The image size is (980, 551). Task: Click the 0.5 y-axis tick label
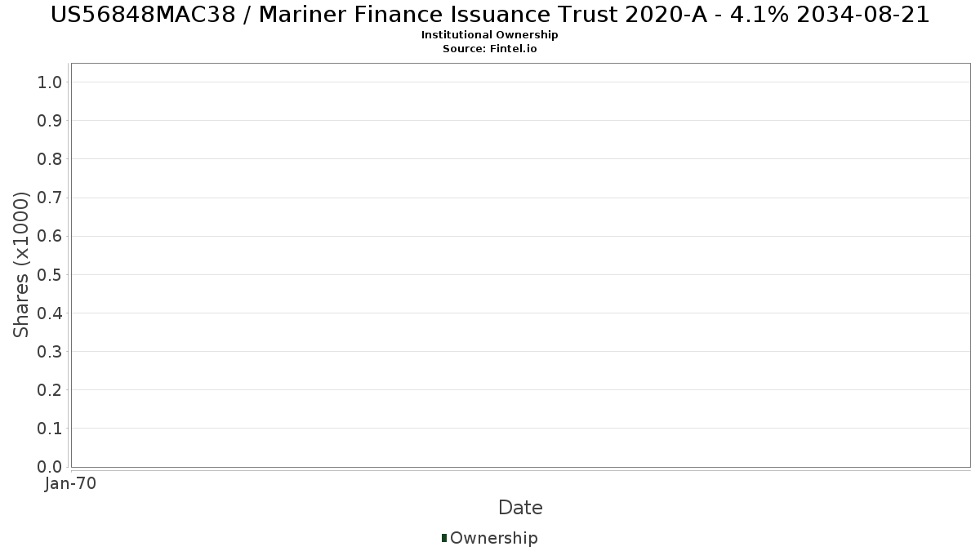point(50,274)
